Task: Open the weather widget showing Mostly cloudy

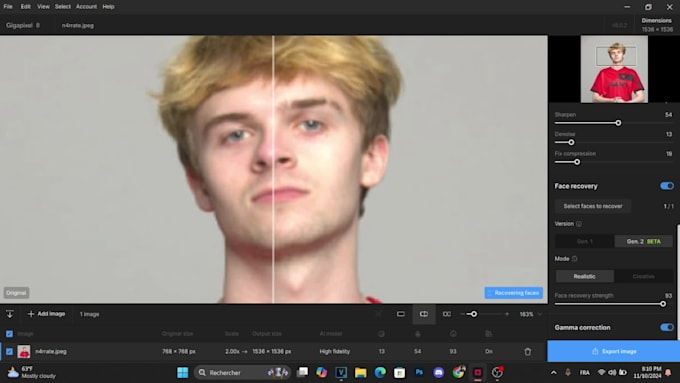Action: pyautogui.click(x=31, y=372)
